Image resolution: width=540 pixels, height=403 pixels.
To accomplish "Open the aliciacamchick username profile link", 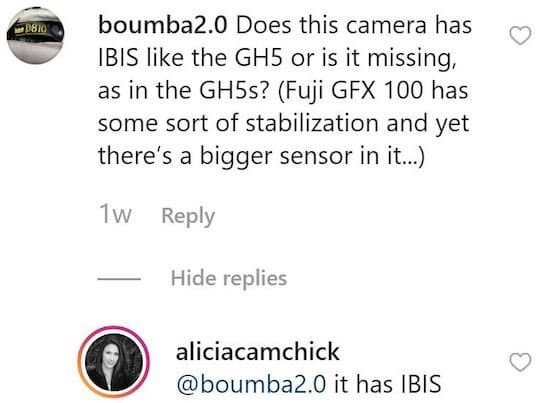I will click(x=258, y=352).
